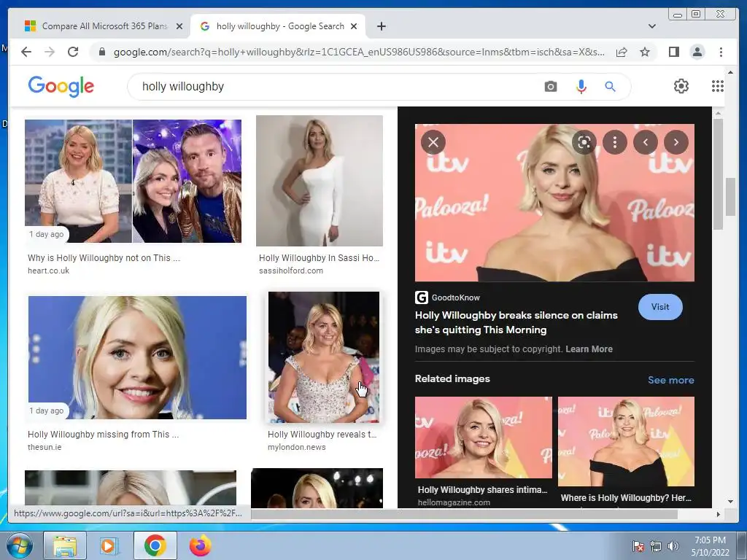Open article title about quitting This Morning
The width and height of the screenshot is (747, 560).
[x=516, y=322]
